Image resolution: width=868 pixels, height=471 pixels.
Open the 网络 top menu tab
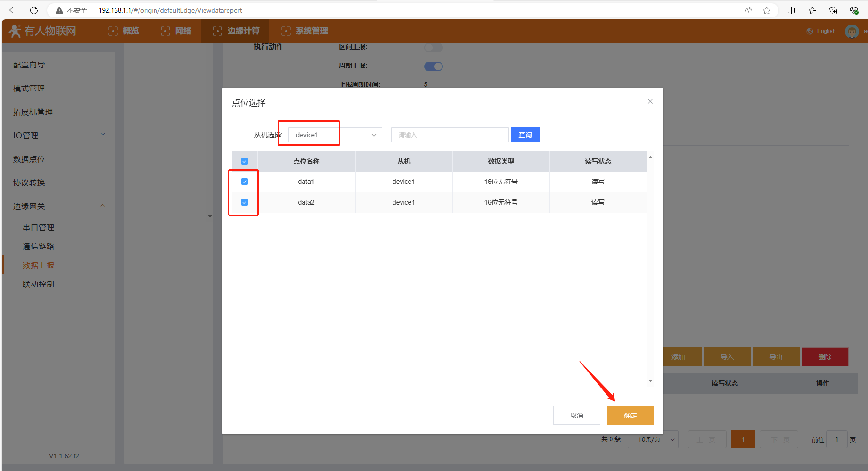(176, 31)
